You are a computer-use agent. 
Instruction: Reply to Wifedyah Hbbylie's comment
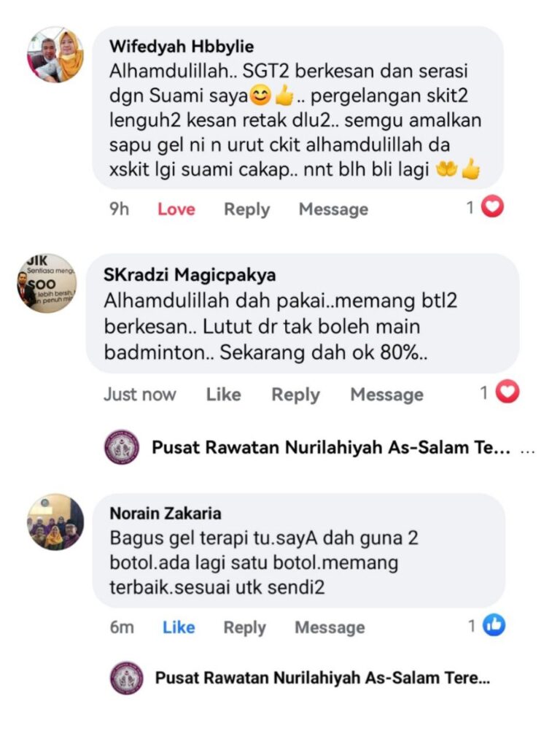pos(246,209)
